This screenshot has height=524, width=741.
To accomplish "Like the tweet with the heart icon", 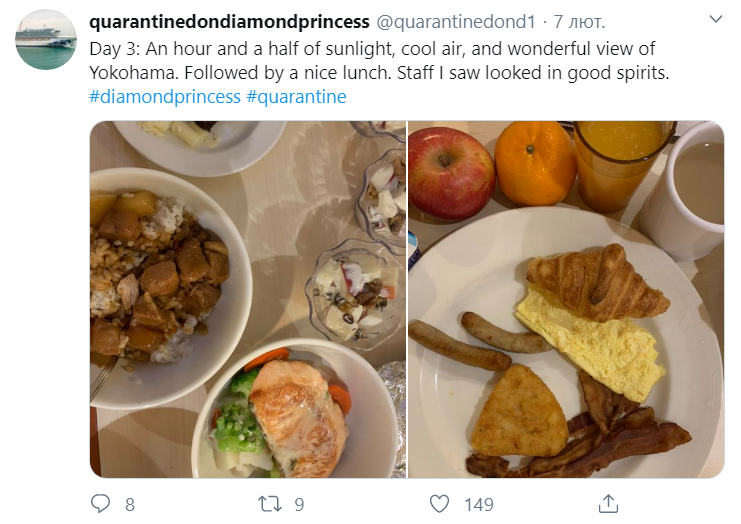I will [x=439, y=504].
